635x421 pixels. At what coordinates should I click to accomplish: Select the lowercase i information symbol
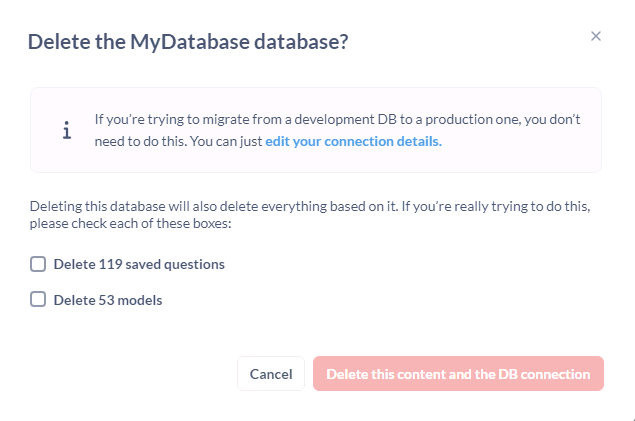tap(67, 130)
